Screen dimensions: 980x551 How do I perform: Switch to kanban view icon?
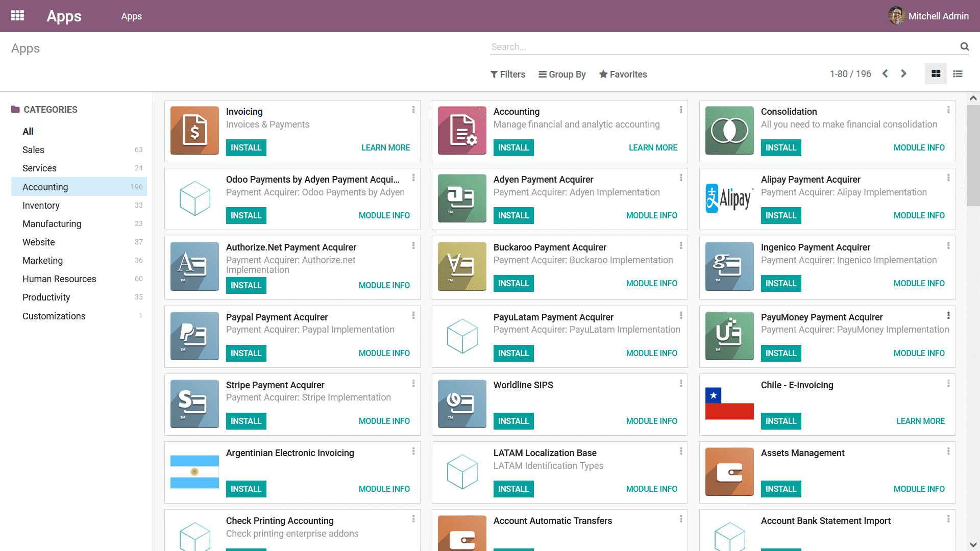[x=936, y=74]
